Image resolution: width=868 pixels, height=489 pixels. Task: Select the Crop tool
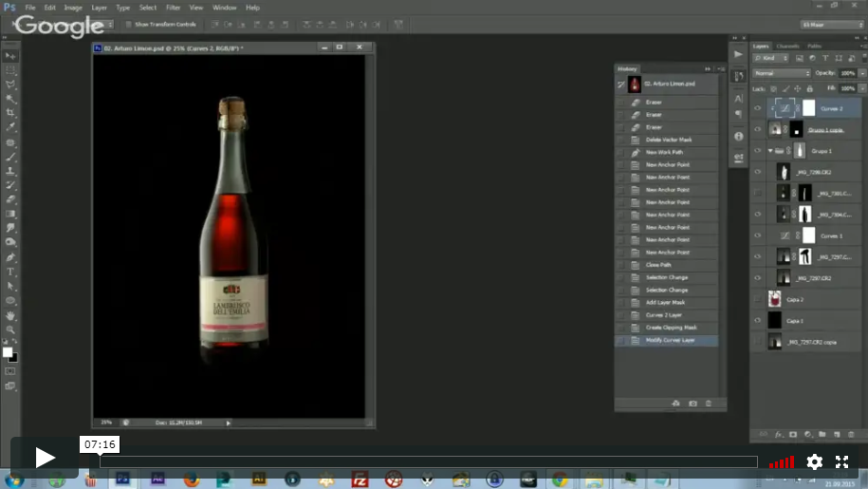[x=10, y=113]
